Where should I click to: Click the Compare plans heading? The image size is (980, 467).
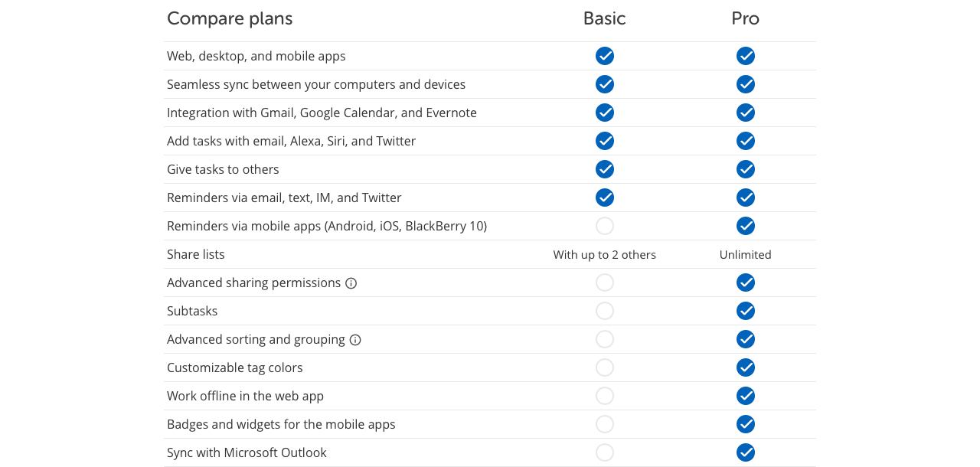(x=230, y=18)
